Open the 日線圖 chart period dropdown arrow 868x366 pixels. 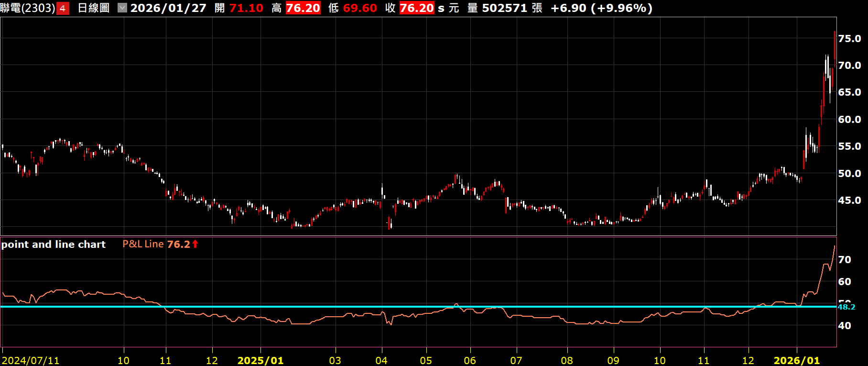(x=122, y=8)
